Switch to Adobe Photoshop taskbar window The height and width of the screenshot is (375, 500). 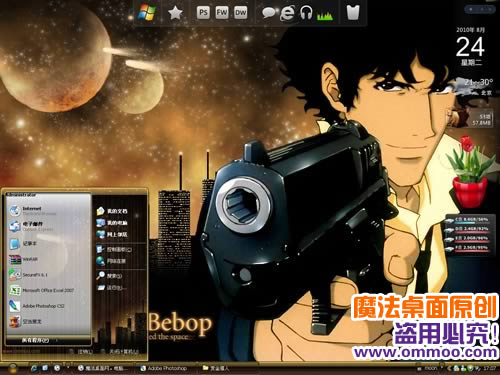(164, 368)
